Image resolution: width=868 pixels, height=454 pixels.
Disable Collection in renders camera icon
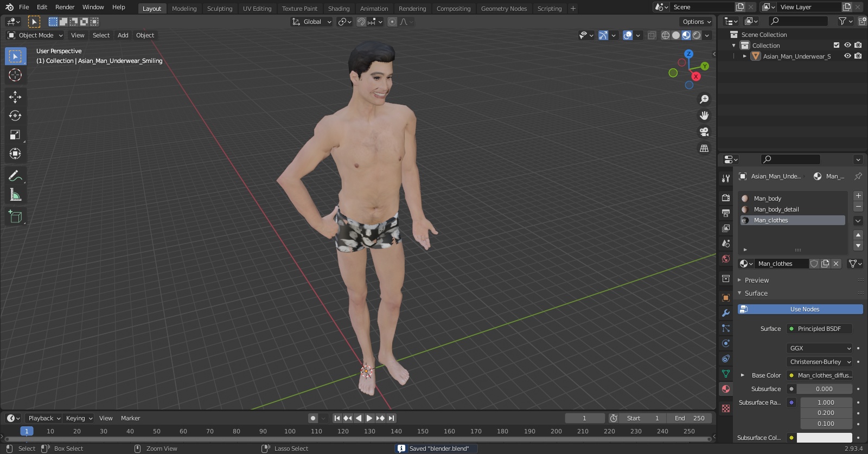(x=858, y=45)
